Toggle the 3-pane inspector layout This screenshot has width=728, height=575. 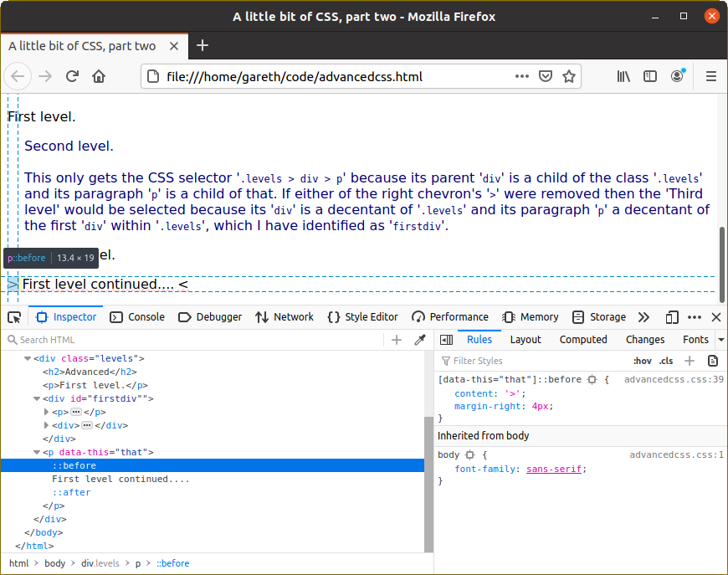tap(446, 340)
